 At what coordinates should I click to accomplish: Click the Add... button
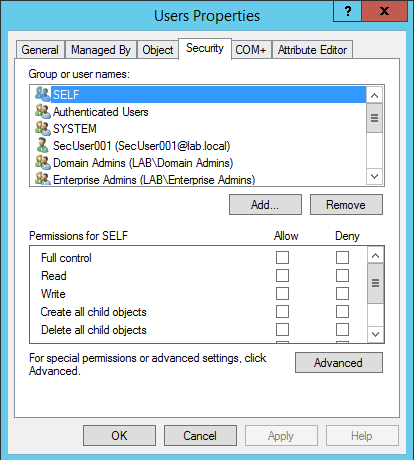tap(265, 205)
